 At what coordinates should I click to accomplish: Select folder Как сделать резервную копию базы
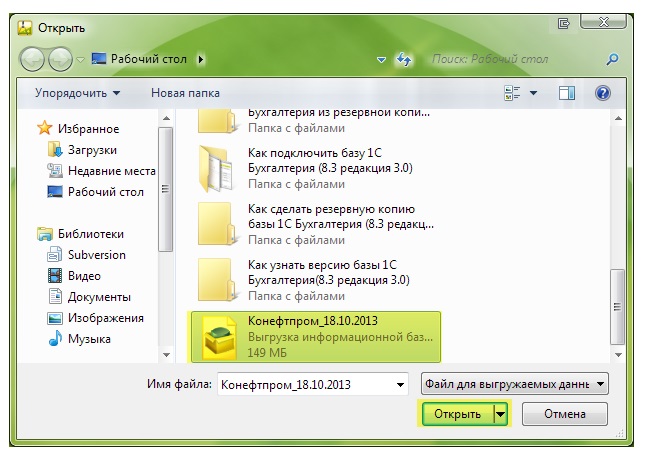click(316, 225)
